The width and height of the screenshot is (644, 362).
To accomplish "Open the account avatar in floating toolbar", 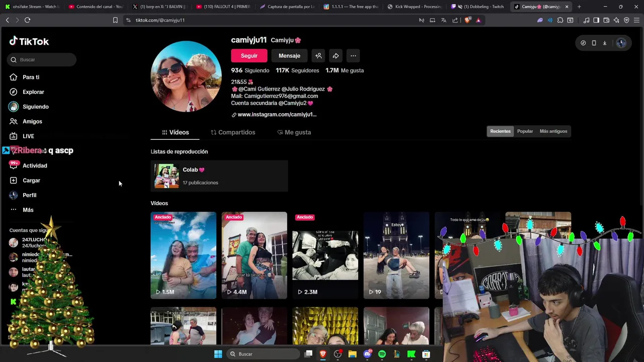I will 621,43.
